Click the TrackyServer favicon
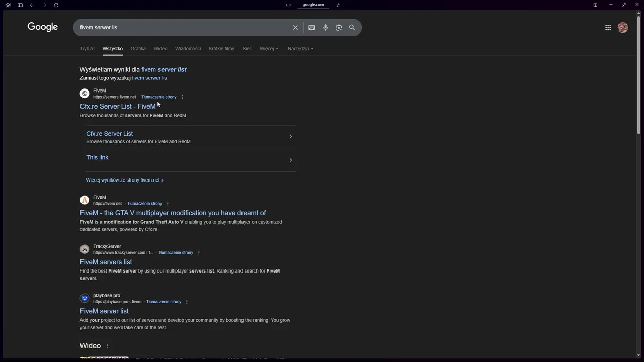The height and width of the screenshot is (362, 644). 85,249
